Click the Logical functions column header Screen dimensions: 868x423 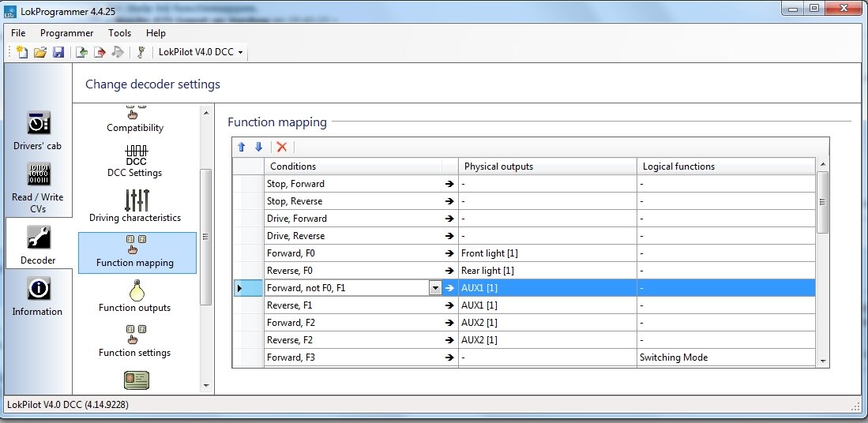tap(726, 167)
